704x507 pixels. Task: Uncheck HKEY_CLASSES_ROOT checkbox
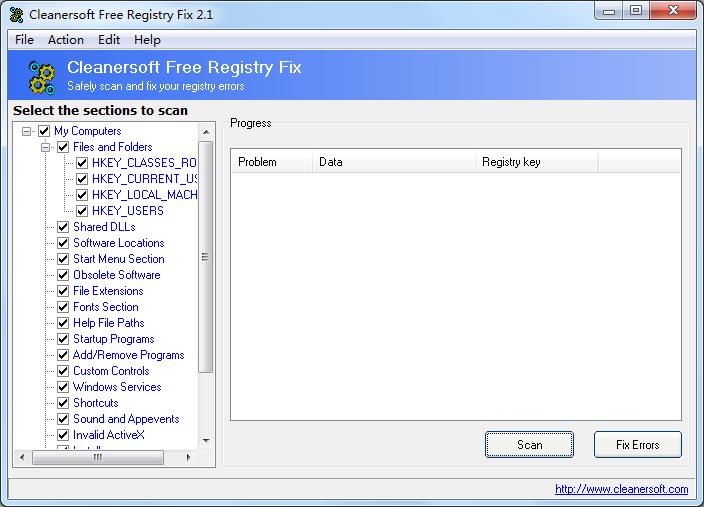[82, 163]
